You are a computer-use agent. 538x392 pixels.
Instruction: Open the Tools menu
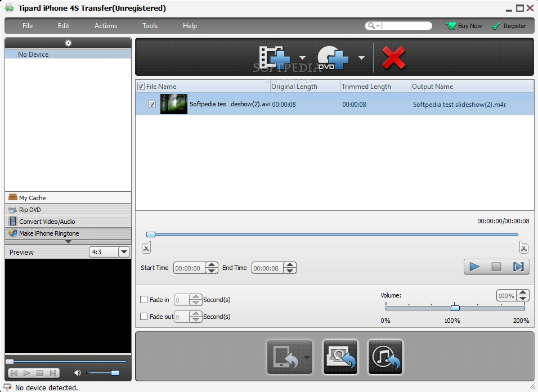coord(150,26)
